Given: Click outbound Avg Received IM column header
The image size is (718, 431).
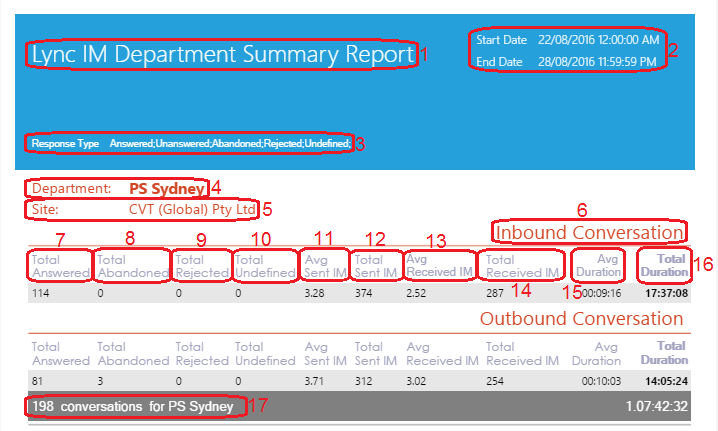Looking at the screenshot, I should [x=442, y=354].
